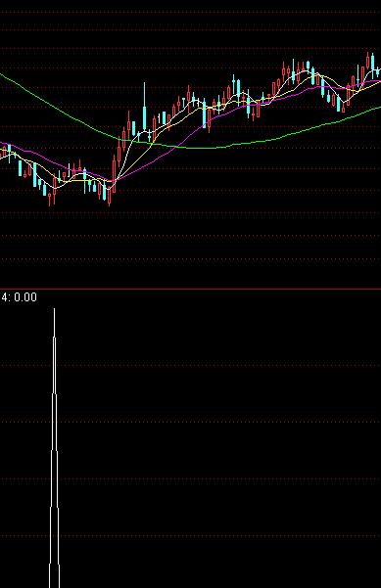The width and height of the screenshot is (381, 588).
Task: Click the top of the white indicator spike
Action: (x=55, y=310)
